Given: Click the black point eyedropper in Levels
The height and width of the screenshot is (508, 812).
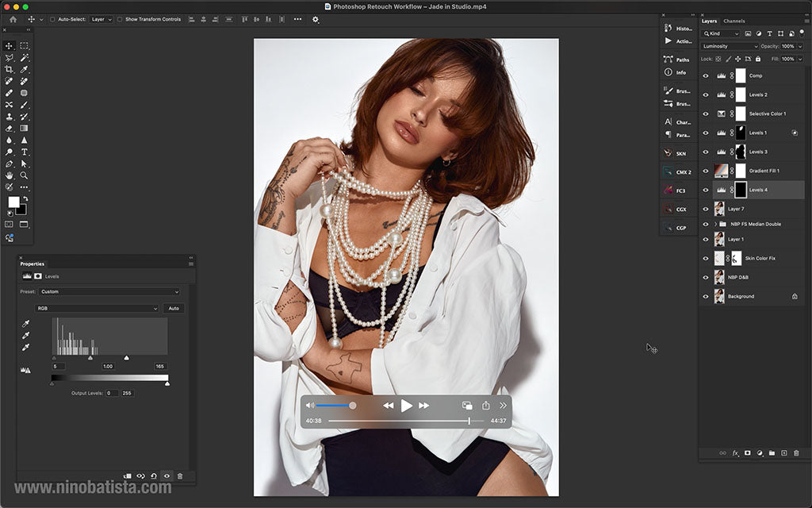Looking at the screenshot, I should [x=25, y=325].
